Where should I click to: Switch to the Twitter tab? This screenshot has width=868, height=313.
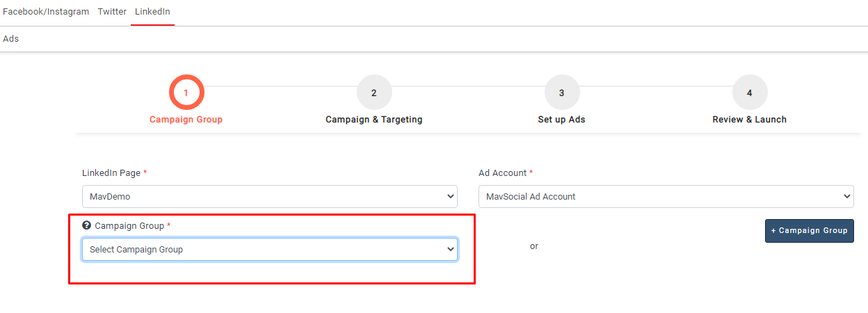112,12
